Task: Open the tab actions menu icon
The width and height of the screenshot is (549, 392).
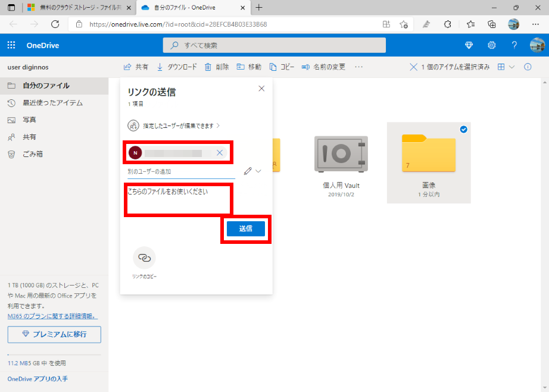Action: (x=11, y=7)
